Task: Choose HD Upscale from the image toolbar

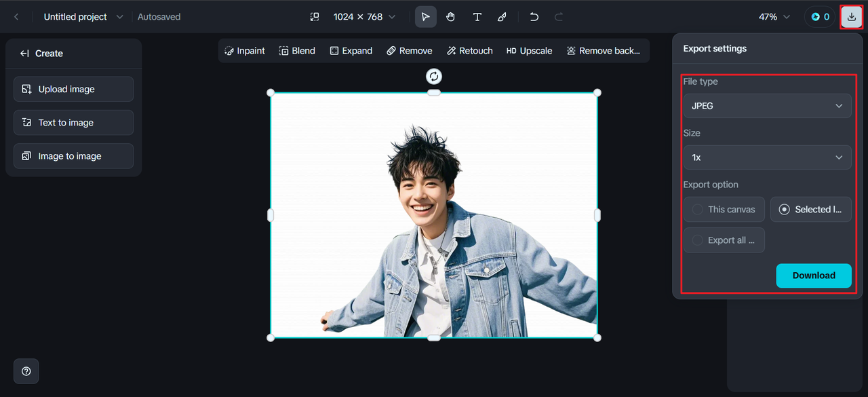Action: pyautogui.click(x=529, y=51)
